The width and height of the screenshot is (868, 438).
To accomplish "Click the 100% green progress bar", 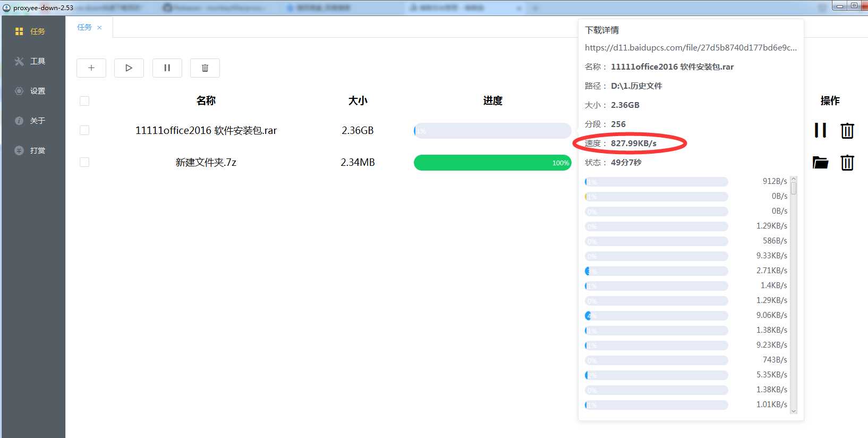I will 492,163.
